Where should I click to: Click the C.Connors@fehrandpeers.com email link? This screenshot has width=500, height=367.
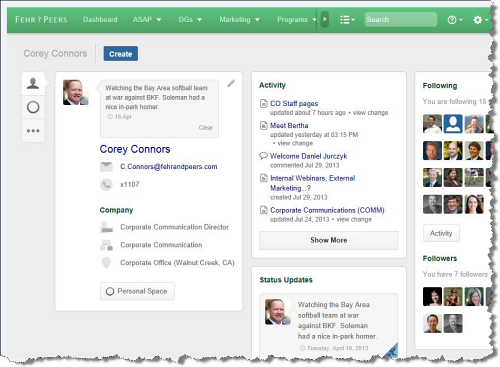click(169, 167)
